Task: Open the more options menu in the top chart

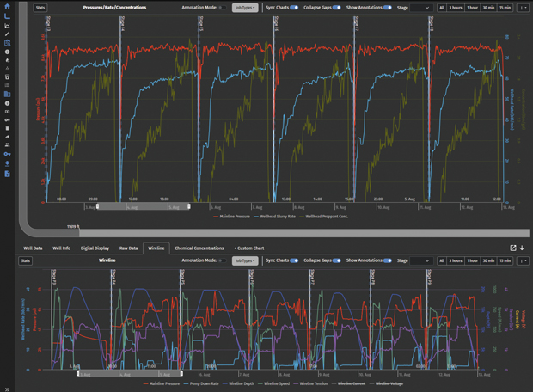Action: pyautogui.click(x=524, y=7)
